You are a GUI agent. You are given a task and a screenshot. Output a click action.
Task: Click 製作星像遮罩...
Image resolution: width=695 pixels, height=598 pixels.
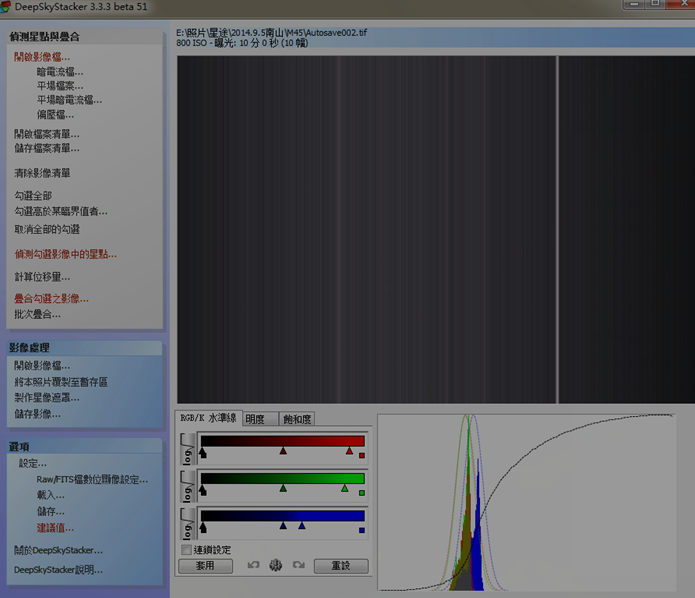(47, 398)
